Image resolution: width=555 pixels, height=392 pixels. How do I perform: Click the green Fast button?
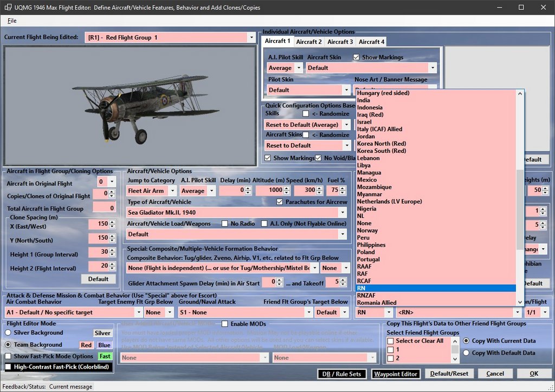pos(105,356)
